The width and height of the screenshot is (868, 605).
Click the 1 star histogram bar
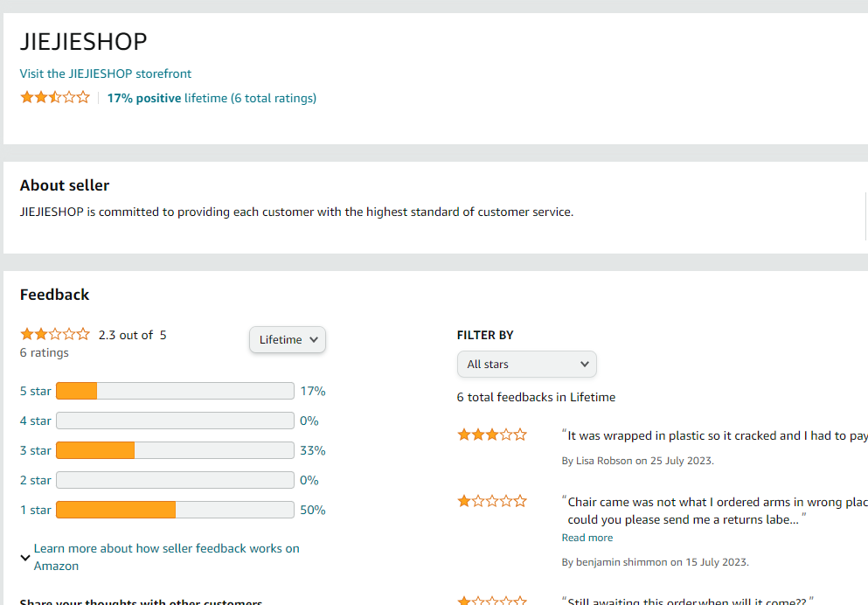tap(175, 511)
